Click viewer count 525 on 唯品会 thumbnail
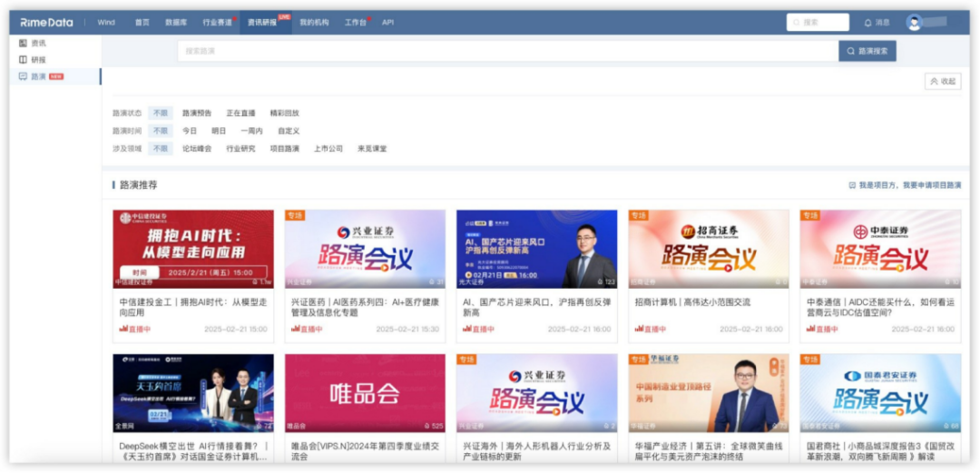Image resolution: width=980 pixels, height=473 pixels. [434, 426]
